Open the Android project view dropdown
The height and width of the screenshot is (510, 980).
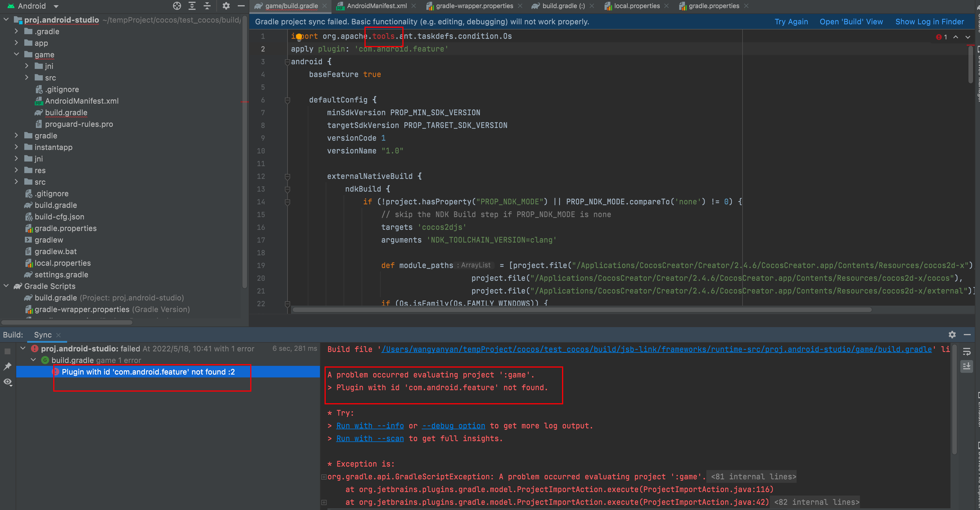56,6
